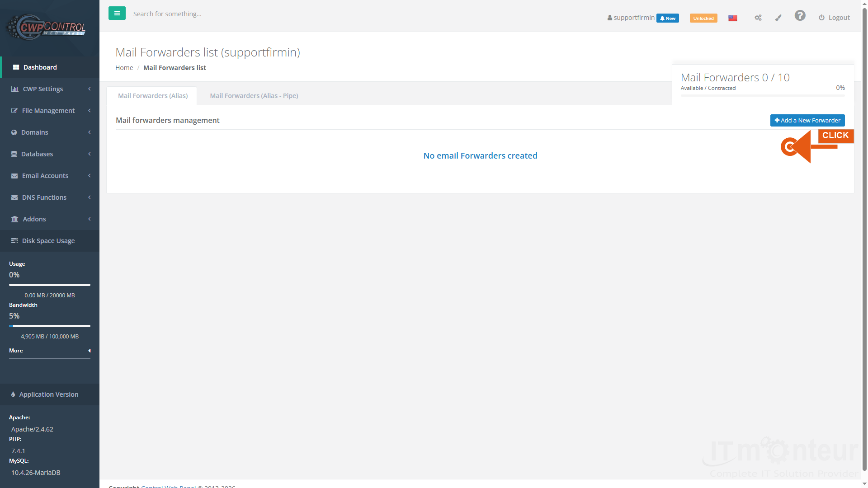Toggle the green hamburger sidebar button
This screenshot has height=488, width=868.
point(117,13)
